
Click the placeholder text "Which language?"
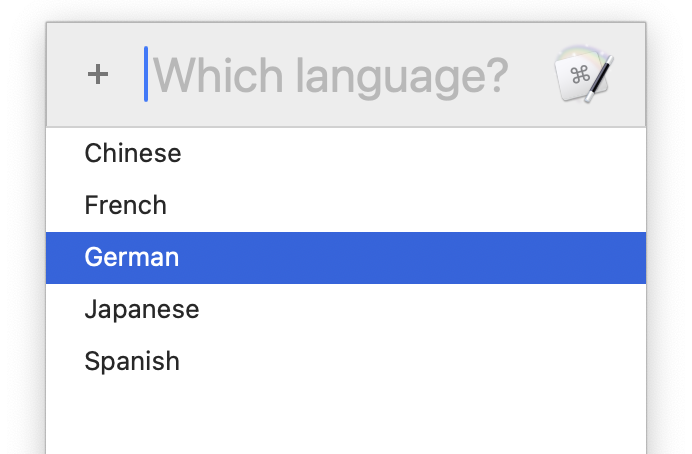(x=330, y=75)
